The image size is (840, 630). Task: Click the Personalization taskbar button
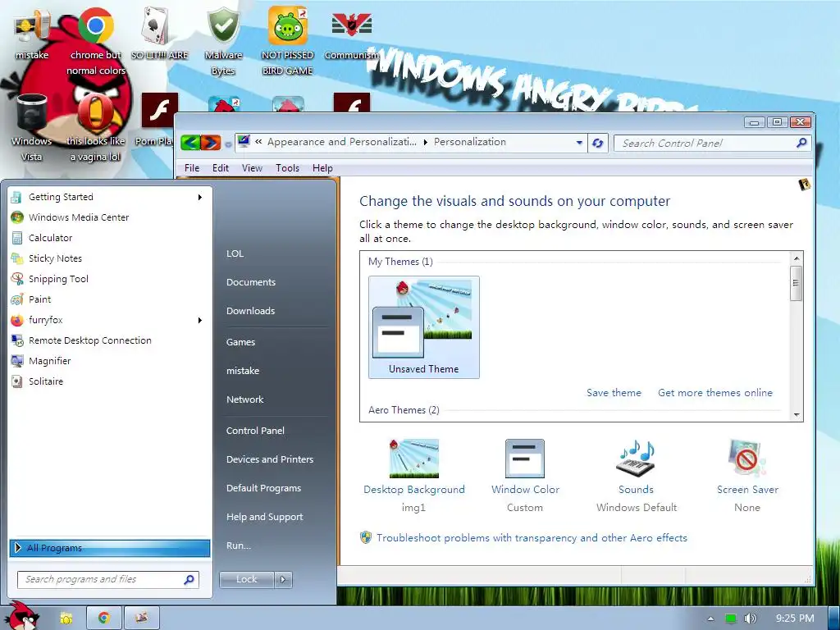141,618
